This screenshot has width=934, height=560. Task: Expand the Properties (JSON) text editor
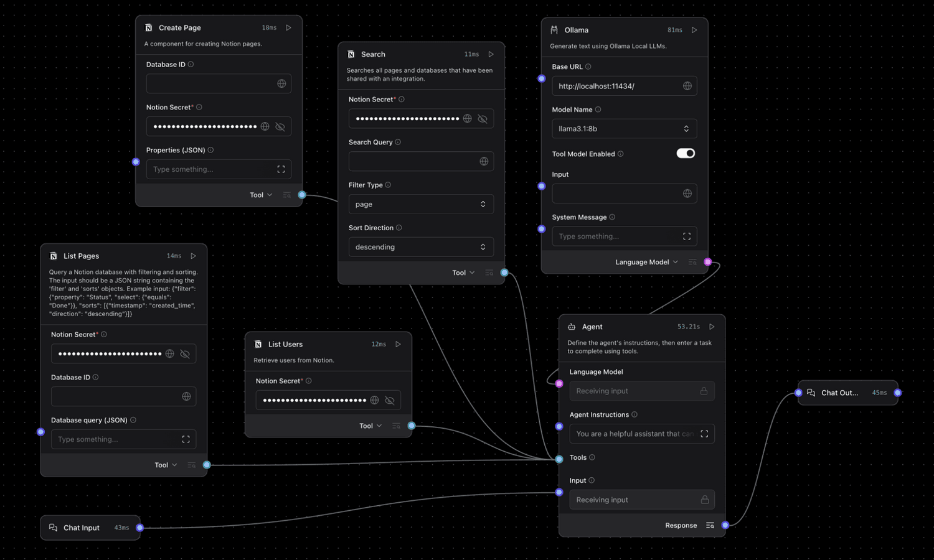tap(281, 169)
